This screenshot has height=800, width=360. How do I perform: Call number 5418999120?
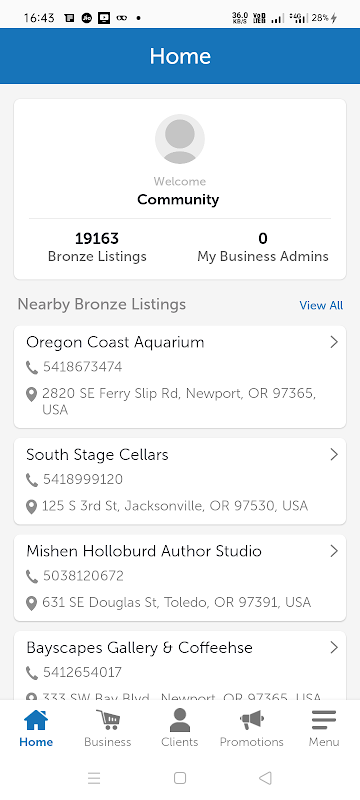click(83, 480)
